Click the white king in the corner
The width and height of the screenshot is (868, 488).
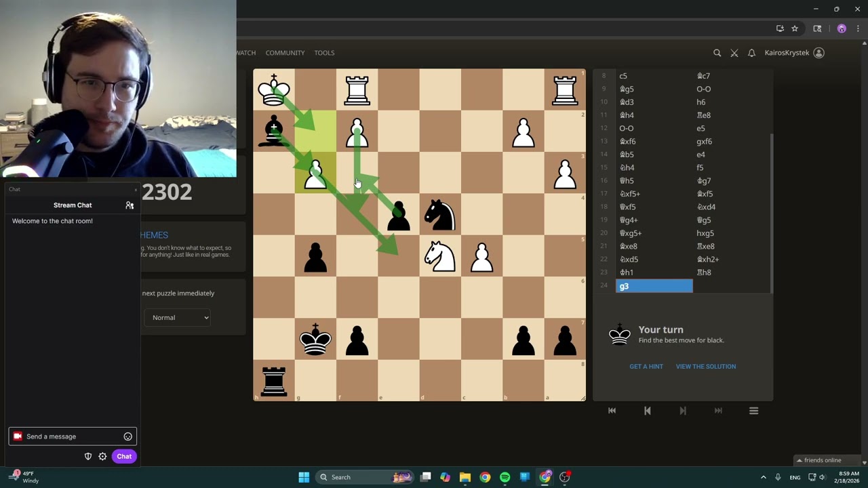coord(274,89)
